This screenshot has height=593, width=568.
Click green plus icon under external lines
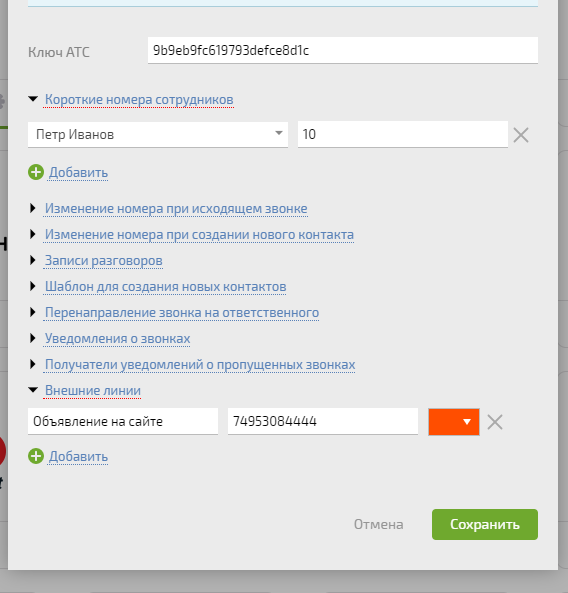[36, 456]
